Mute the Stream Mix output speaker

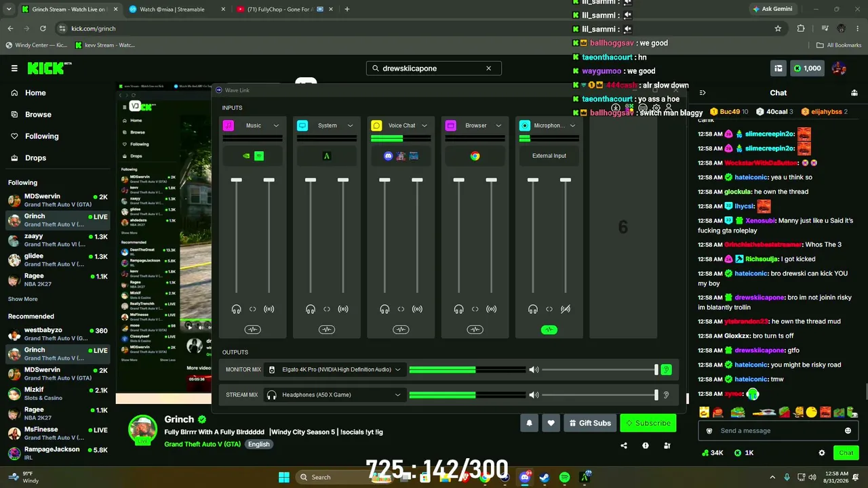(534, 394)
